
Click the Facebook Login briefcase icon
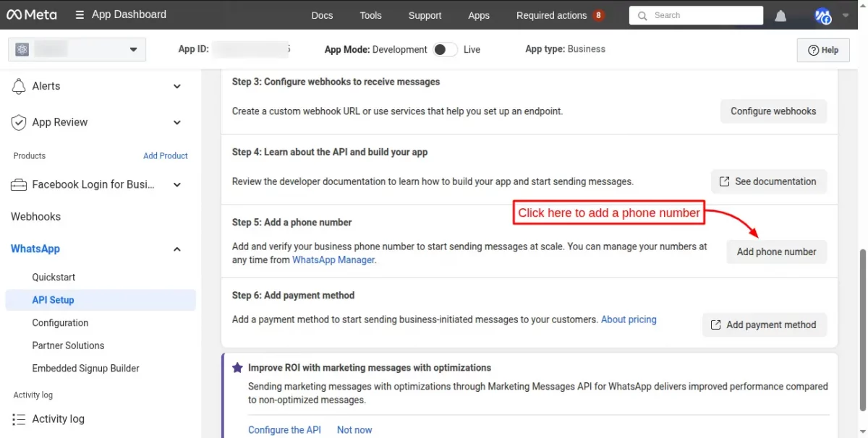click(x=19, y=185)
